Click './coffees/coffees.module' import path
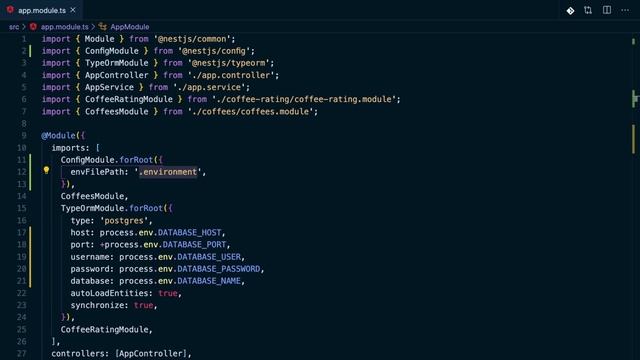The width and height of the screenshot is (640, 360). tap(250, 111)
